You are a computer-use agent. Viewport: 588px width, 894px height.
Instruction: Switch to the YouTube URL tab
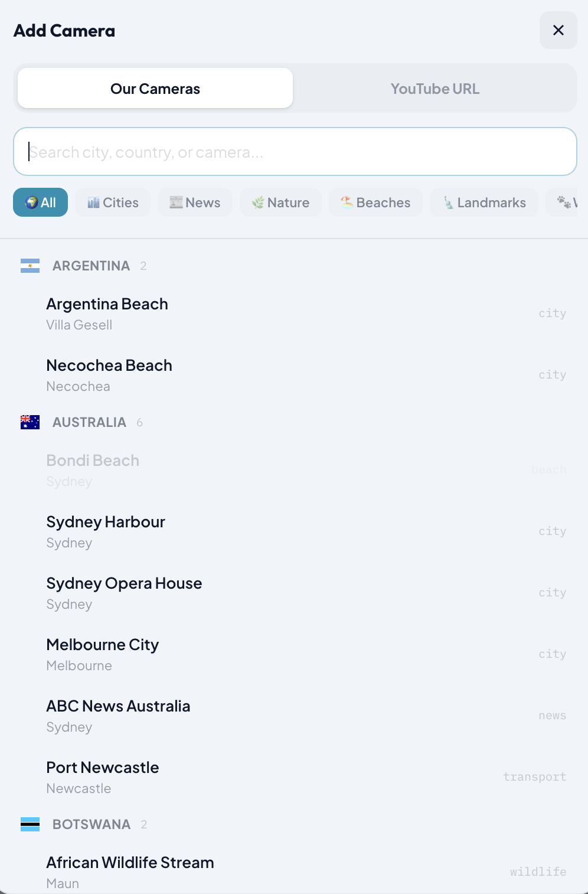click(435, 88)
